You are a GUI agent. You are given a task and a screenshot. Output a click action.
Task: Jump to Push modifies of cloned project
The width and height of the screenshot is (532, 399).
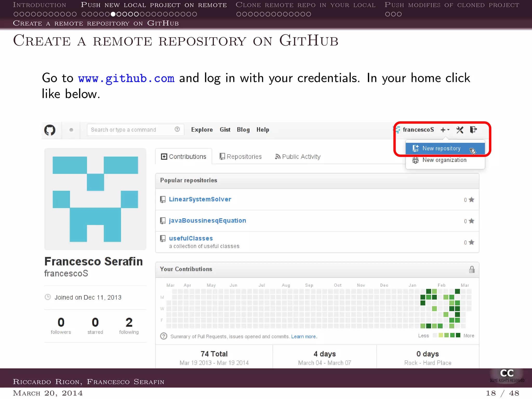[452, 5]
